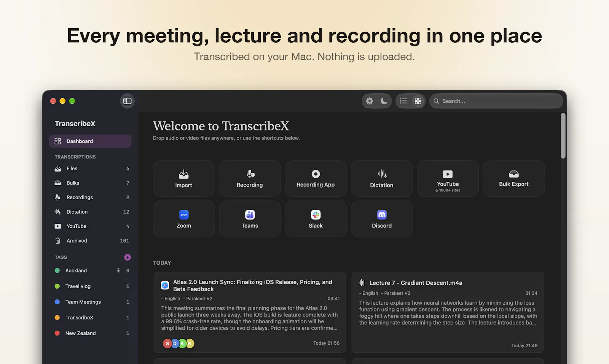Image resolution: width=609 pixels, height=364 pixels.
Task: Open the Atlas 2.0 Launch Sync transcription
Action: point(250,312)
